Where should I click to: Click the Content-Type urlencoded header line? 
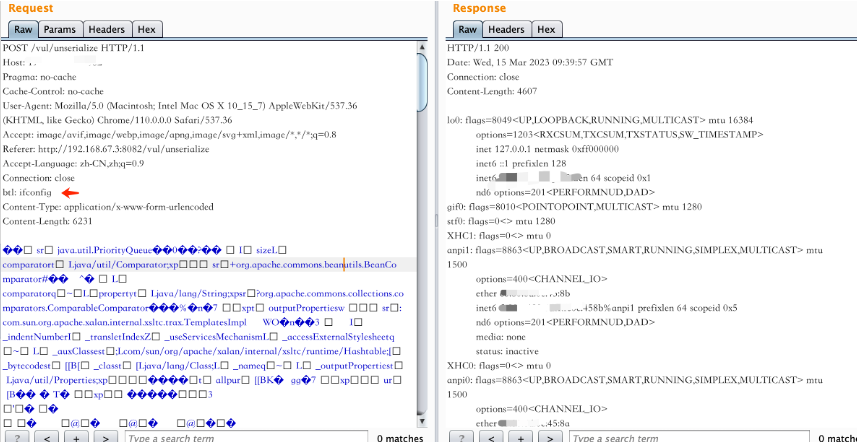[108, 207]
